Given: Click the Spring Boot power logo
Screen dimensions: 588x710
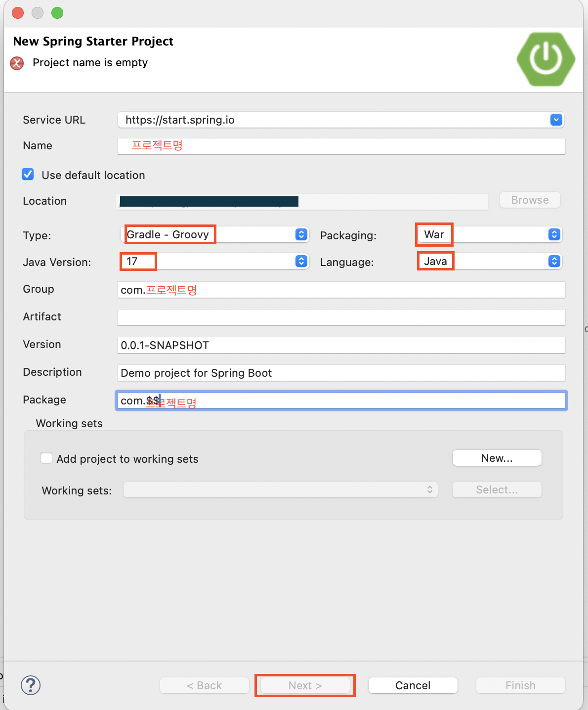Looking at the screenshot, I should (x=546, y=59).
